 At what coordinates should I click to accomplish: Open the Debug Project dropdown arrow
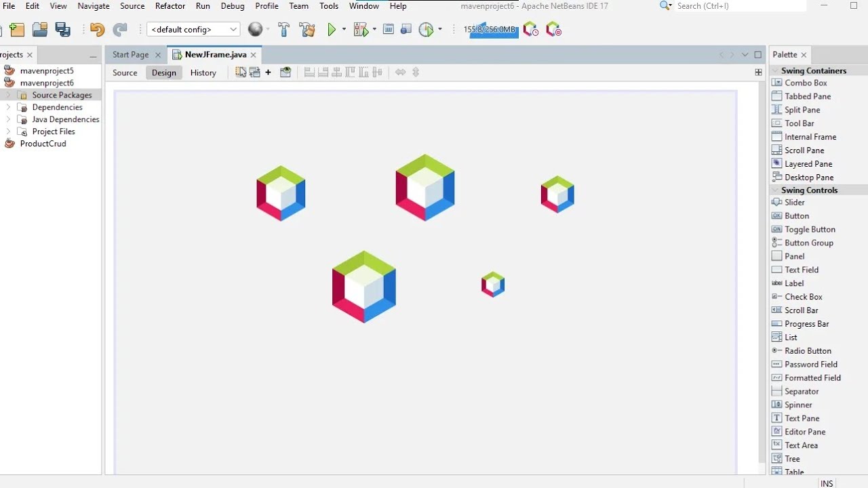[x=374, y=30]
